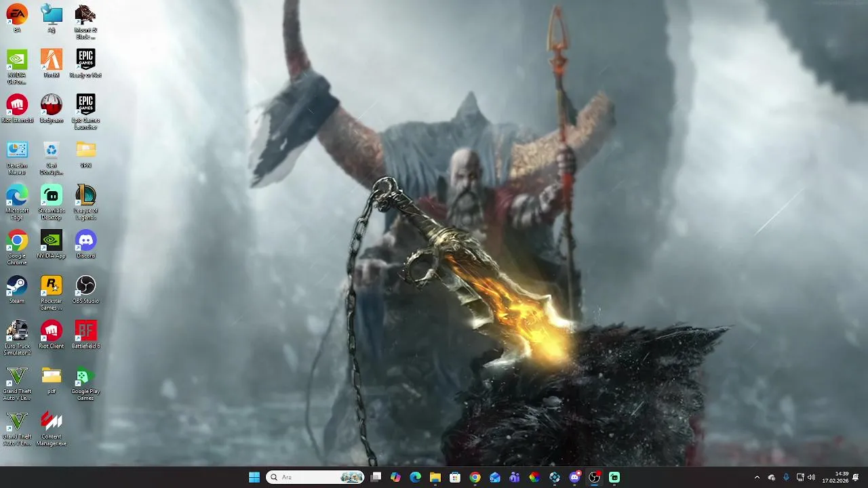This screenshot has height=488, width=868.
Task: Open Microsoft Edge from the taskbar
Action: pyautogui.click(x=416, y=477)
